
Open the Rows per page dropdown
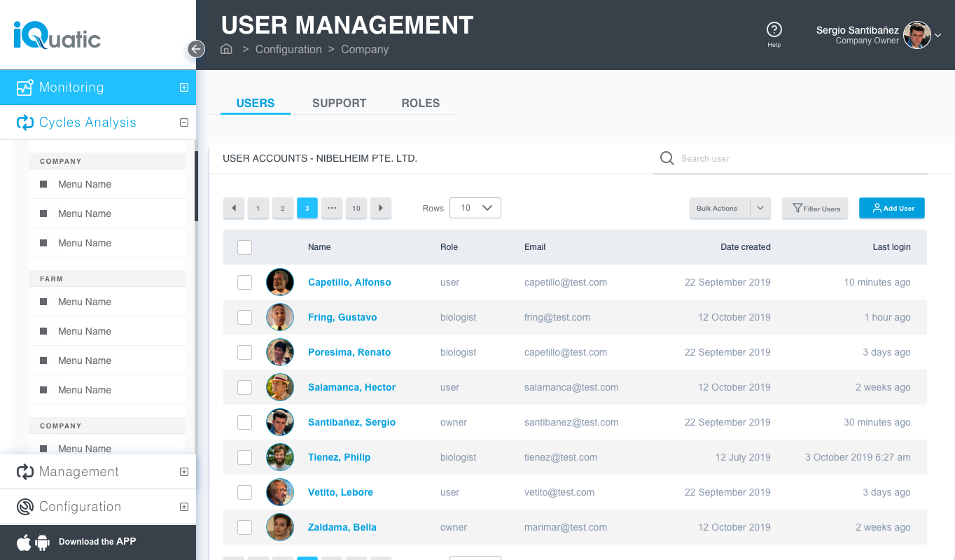[475, 208]
